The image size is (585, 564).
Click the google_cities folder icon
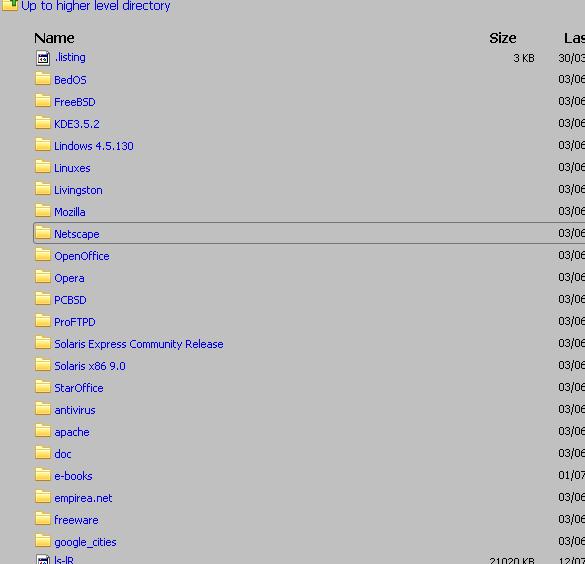point(43,541)
